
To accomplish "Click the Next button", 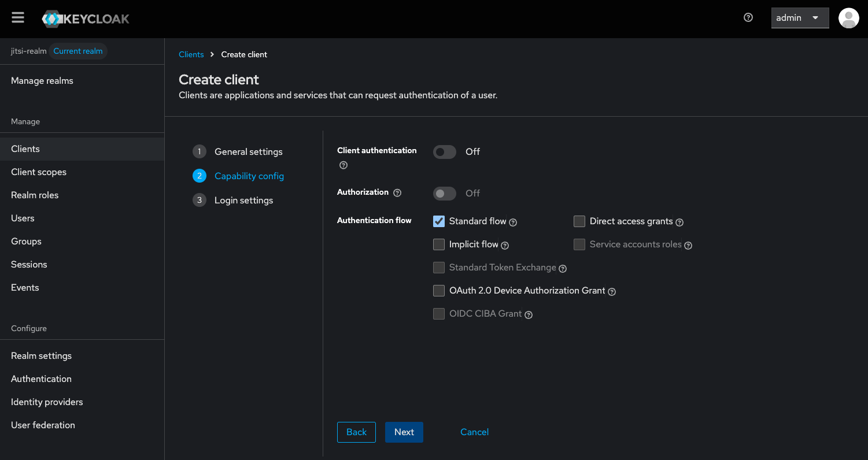I will 404,432.
